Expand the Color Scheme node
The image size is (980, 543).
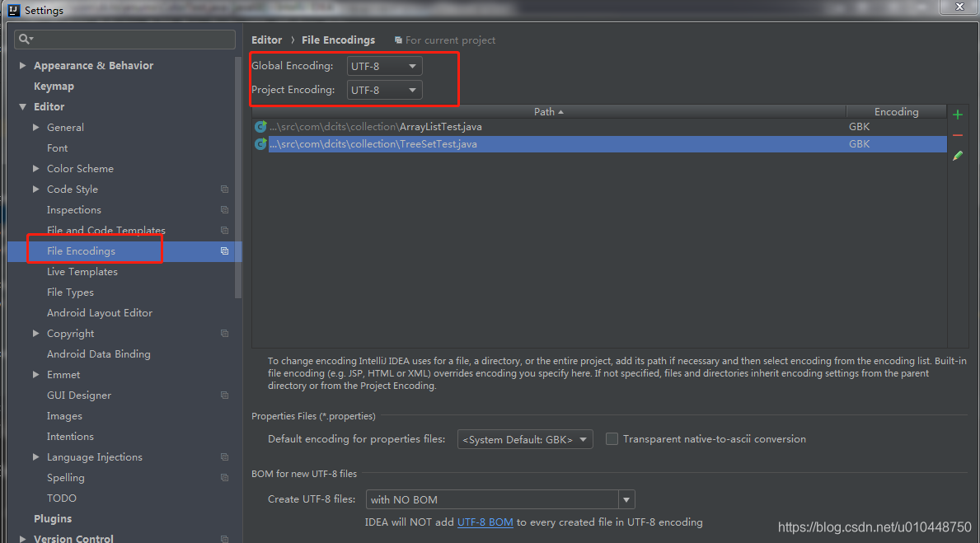point(35,169)
